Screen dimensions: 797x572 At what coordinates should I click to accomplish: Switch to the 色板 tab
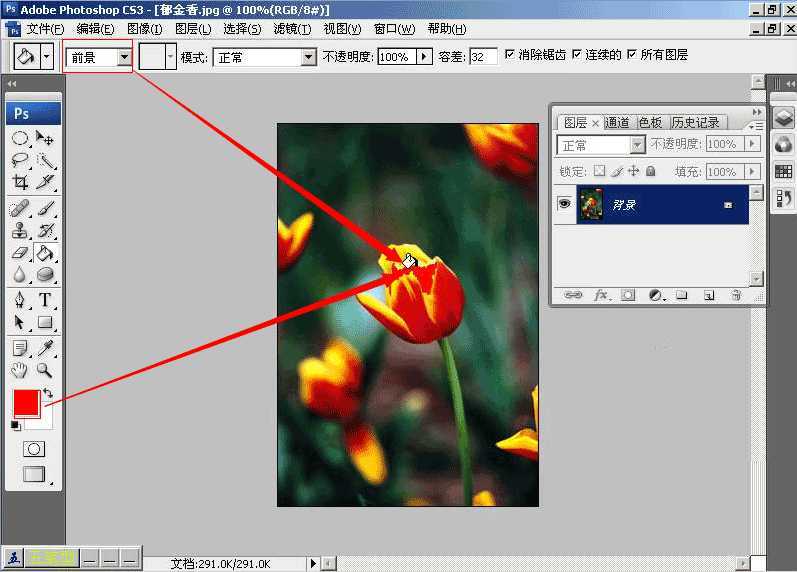click(x=650, y=123)
